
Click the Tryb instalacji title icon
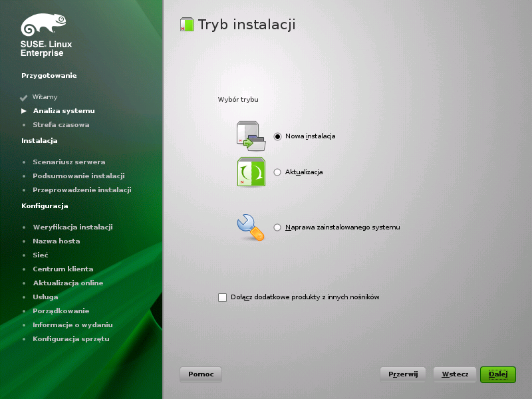(x=187, y=25)
